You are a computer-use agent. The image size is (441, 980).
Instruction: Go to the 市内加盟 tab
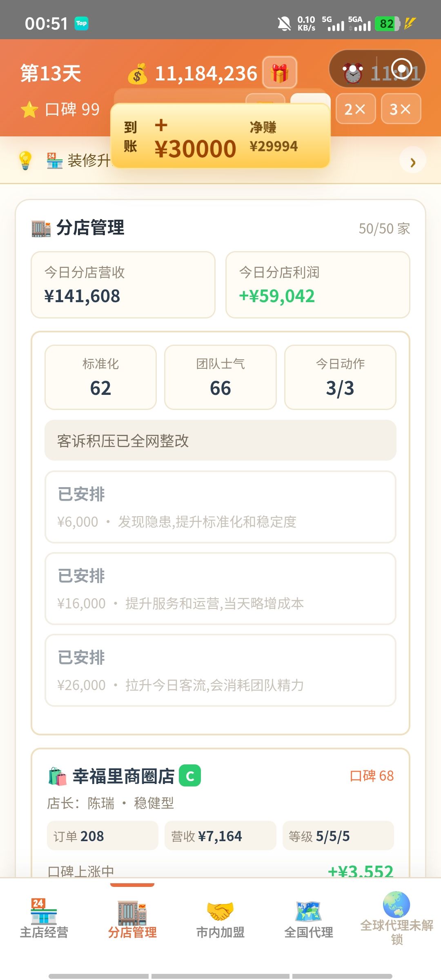[220, 919]
